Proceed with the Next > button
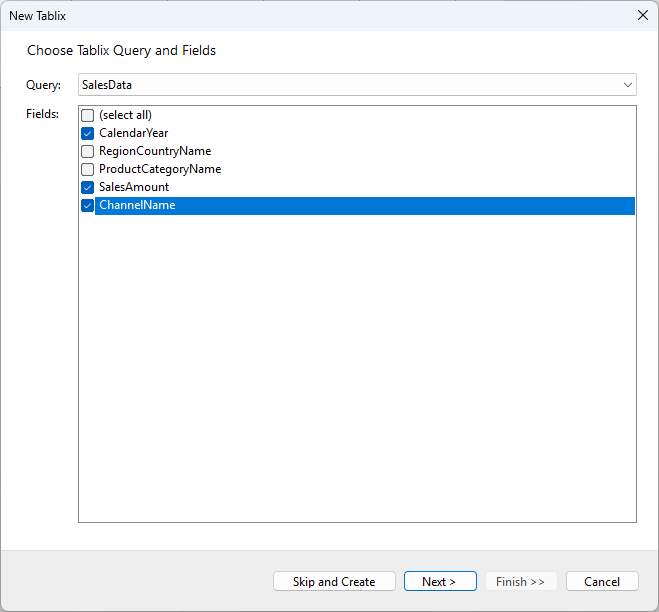 coord(440,581)
